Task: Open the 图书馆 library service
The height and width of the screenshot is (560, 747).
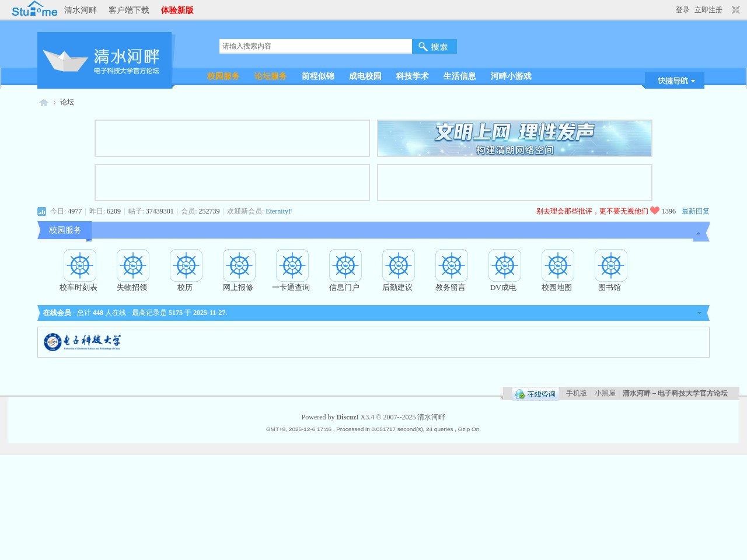Action: tap(610, 269)
